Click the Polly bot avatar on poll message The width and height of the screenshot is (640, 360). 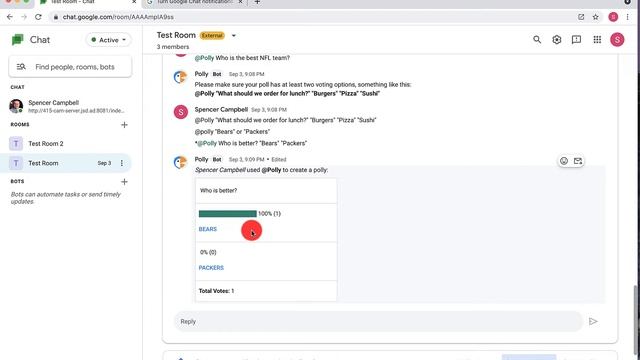pyautogui.click(x=180, y=162)
